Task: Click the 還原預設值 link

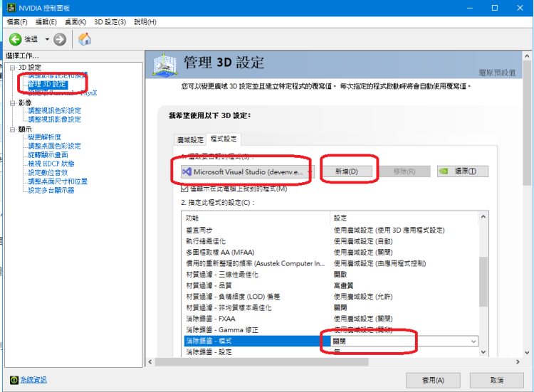Action: (x=497, y=73)
